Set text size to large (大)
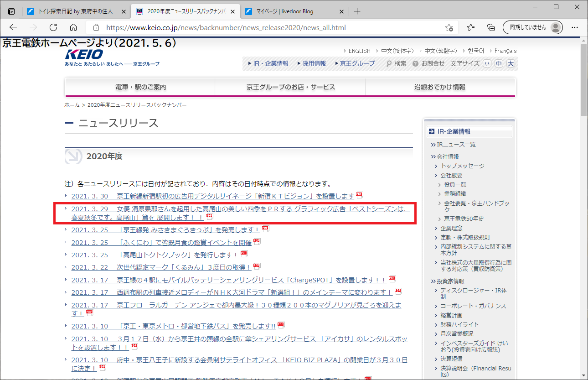 tap(511, 64)
